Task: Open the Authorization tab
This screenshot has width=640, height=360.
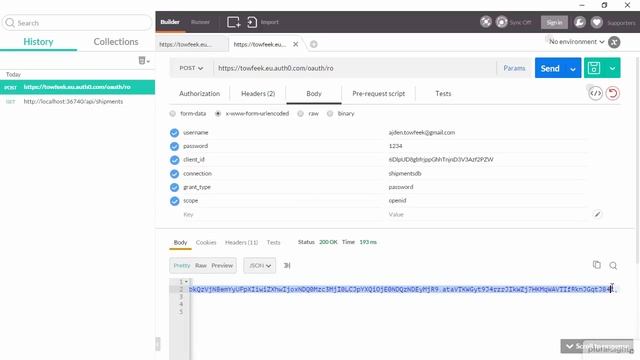Action: point(200,93)
